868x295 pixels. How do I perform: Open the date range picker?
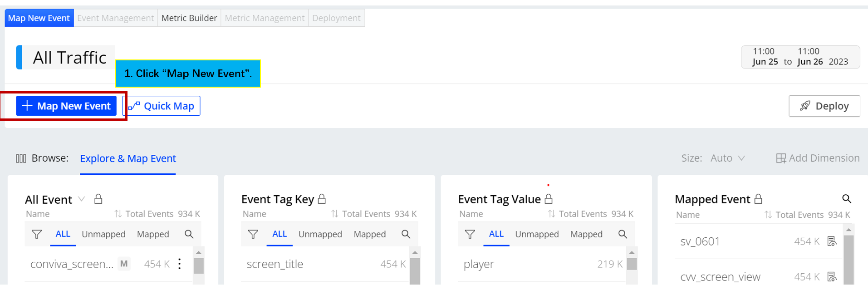tap(800, 57)
